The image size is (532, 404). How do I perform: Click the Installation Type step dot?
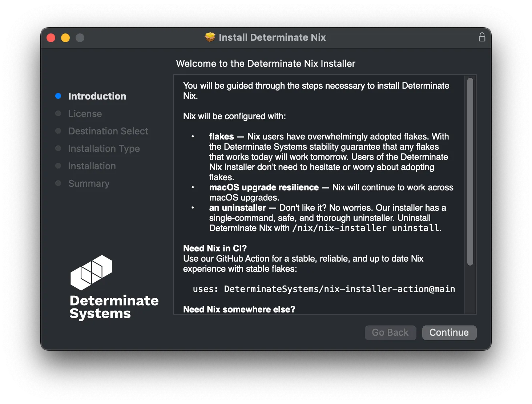pyautogui.click(x=58, y=148)
